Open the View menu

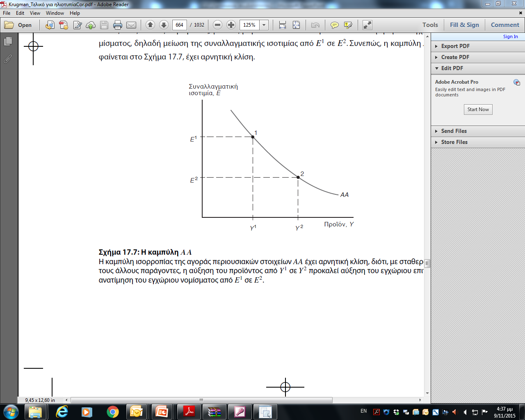point(35,13)
